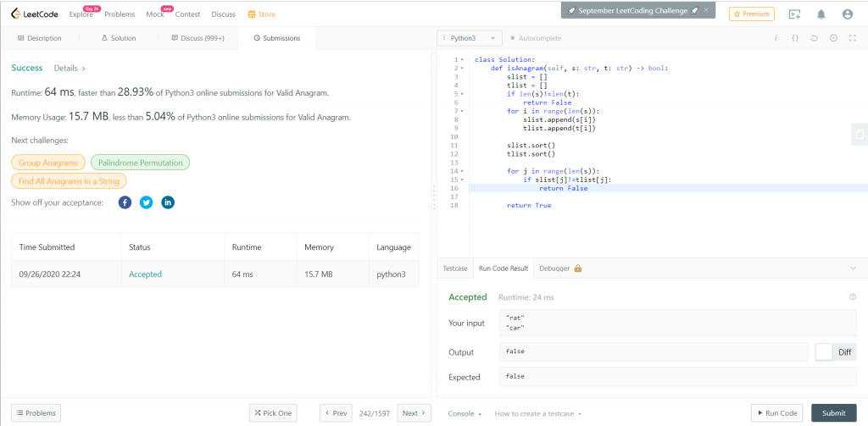Open the notifications bell
Viewport: 868px width, 426px height.
[x=821, y=14]
